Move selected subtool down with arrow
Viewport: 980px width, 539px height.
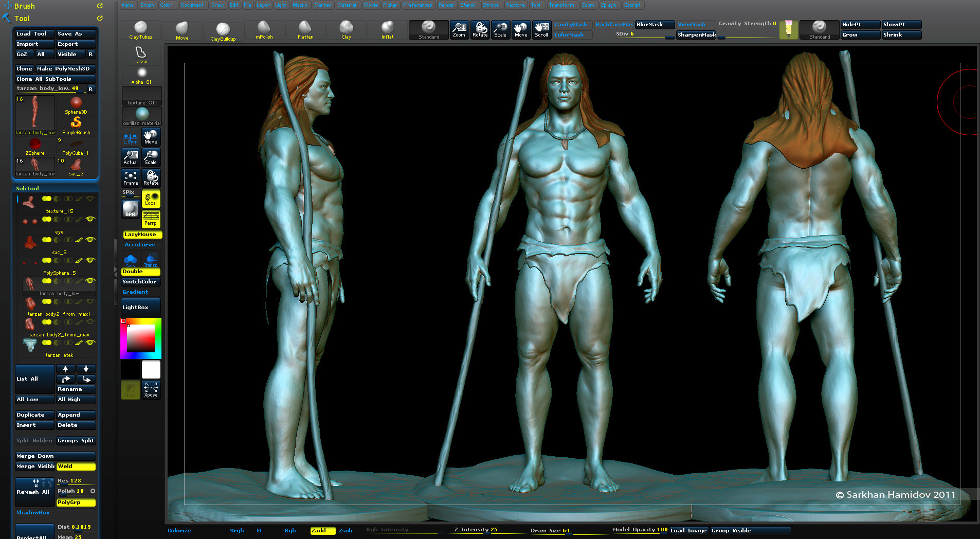coord(86,369)
